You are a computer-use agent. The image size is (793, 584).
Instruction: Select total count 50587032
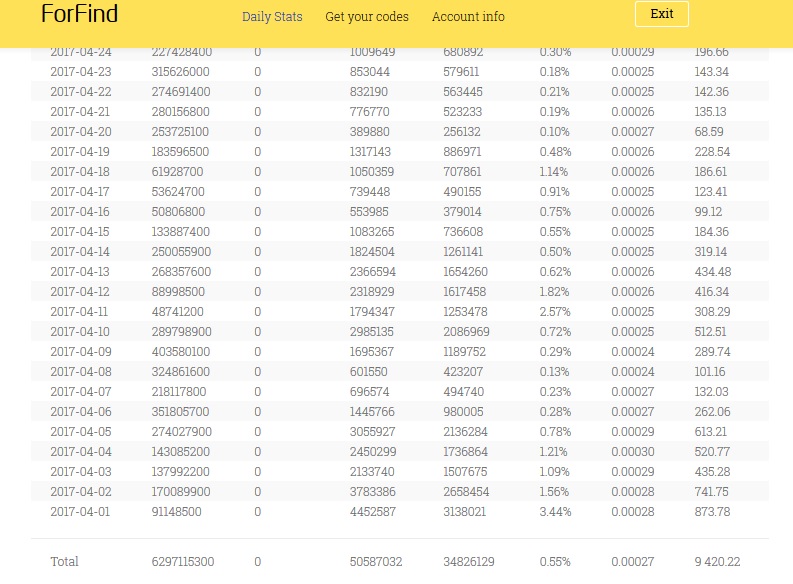(376, 562)
